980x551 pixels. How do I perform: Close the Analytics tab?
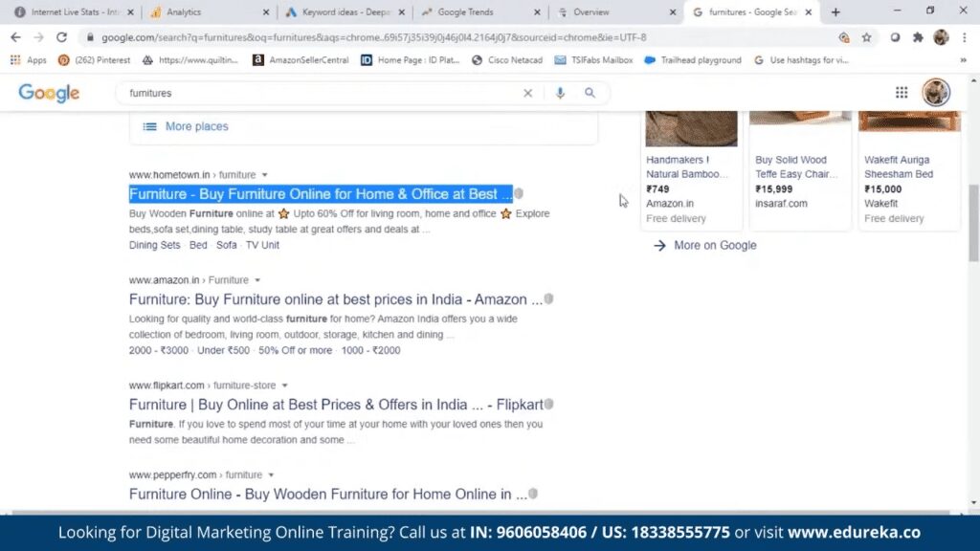coord(266,11)
